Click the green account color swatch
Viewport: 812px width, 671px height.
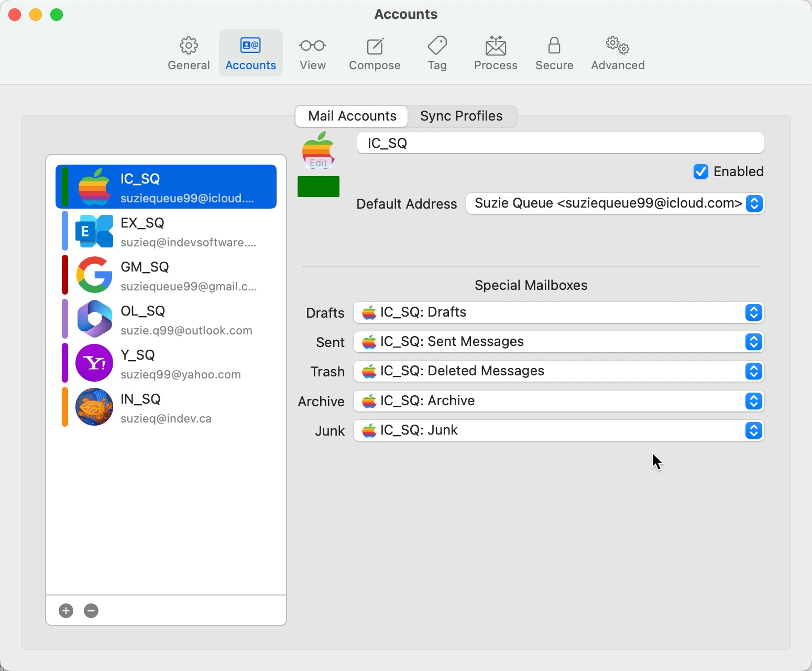(x=319, y=187)
